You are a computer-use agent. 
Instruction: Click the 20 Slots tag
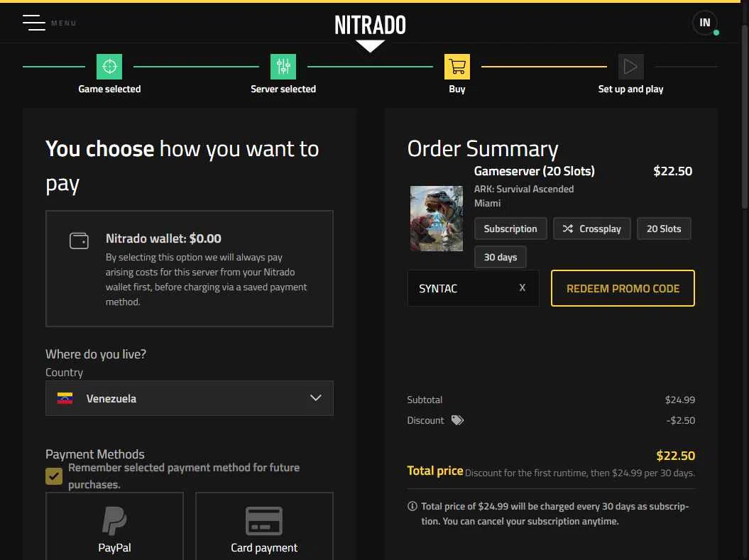[x=664, y=229]
